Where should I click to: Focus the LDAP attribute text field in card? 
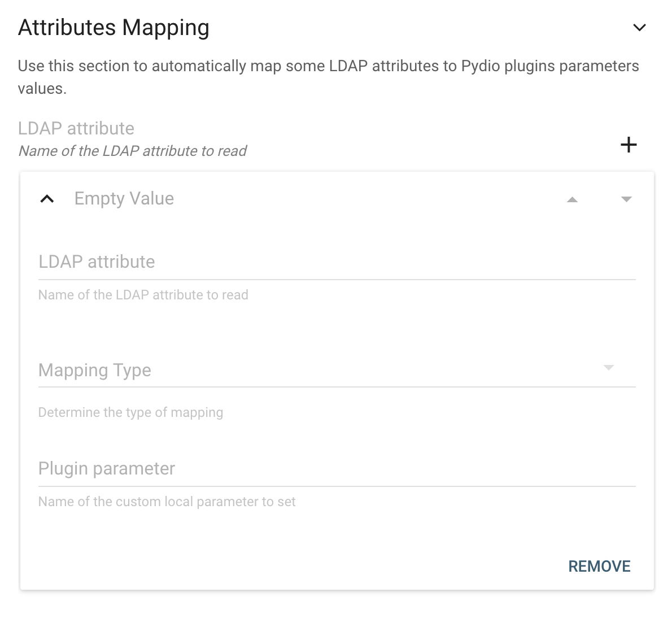pyautogui.click(x=337, y=262)
